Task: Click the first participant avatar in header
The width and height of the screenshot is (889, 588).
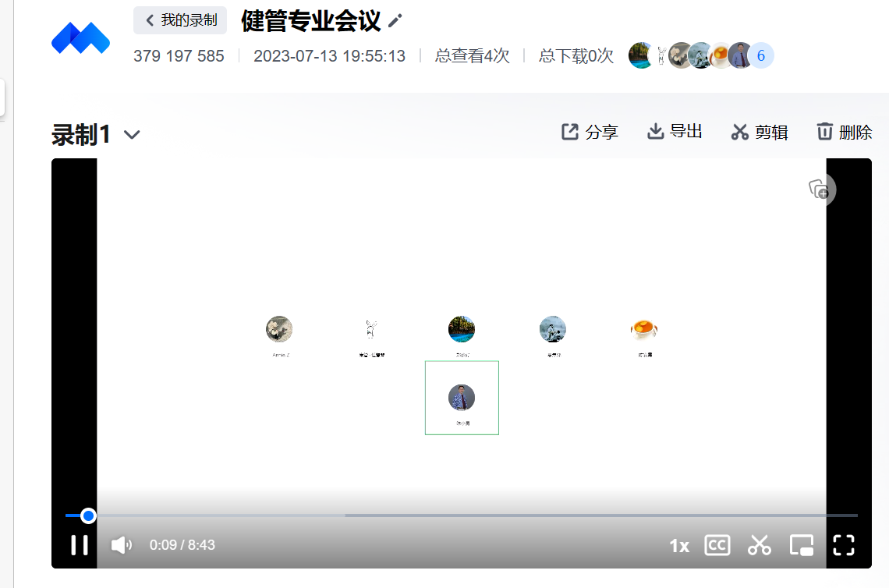Action: pyautogui.click(x=641, y=56)
